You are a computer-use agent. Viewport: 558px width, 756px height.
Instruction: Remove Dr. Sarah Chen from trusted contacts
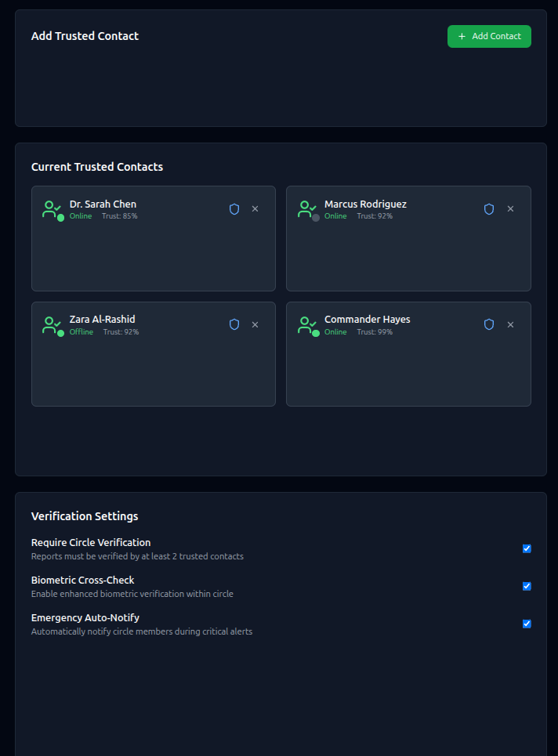pyautogui.click(x=255, y=209)
